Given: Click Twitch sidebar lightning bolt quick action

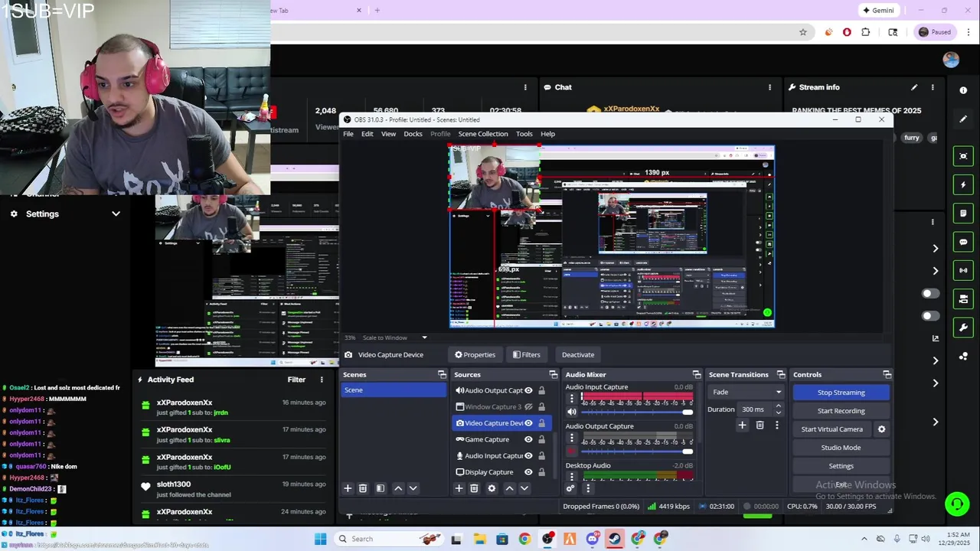Looking at the screenshot, I should (963, 184).
